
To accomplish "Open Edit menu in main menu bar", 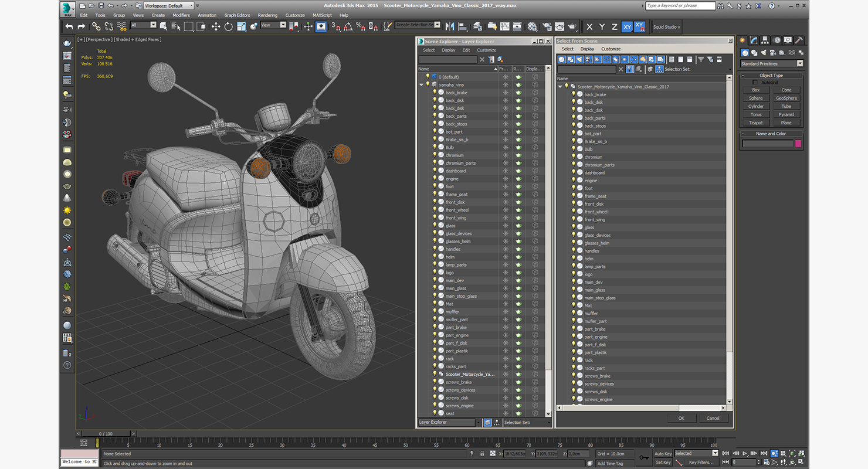I will (84, 15).
